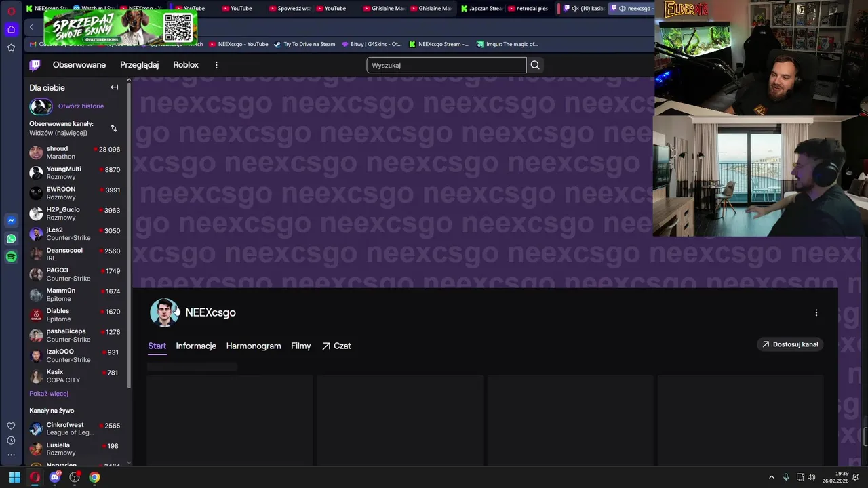The height and width of the screenshot is (488, 868).
Task: Open Opera sidebar home icon
Action: coord(11,29)
